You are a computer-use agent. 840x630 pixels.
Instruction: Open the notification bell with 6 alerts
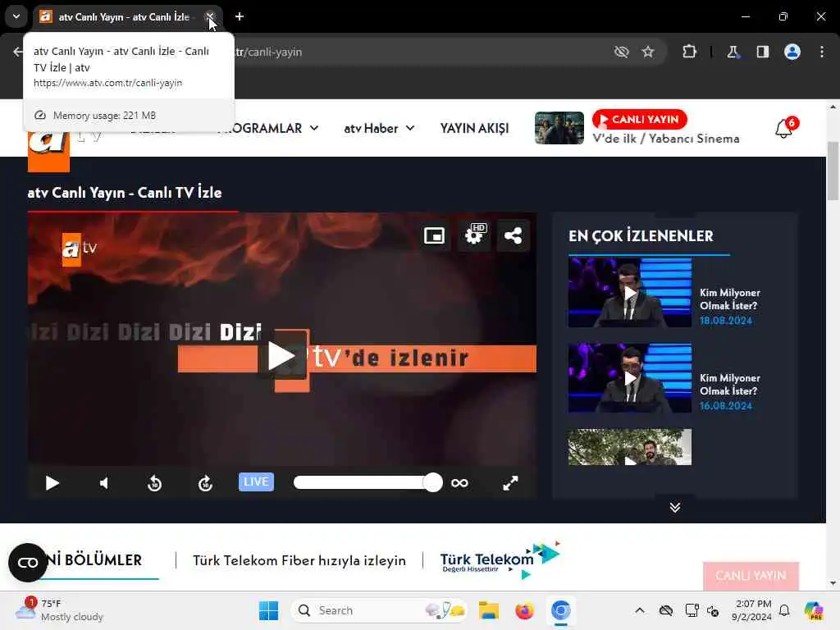pyautogui.click(x=785, y=127)
